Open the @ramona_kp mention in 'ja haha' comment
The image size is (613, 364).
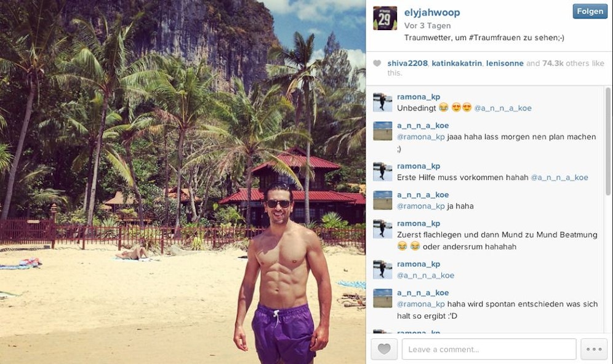420,206
